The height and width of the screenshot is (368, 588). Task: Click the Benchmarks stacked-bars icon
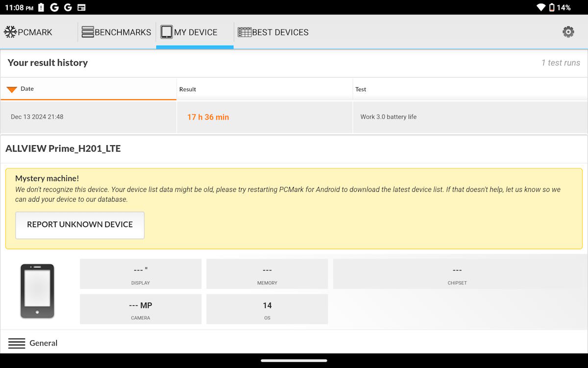click(x=88, y=32)
